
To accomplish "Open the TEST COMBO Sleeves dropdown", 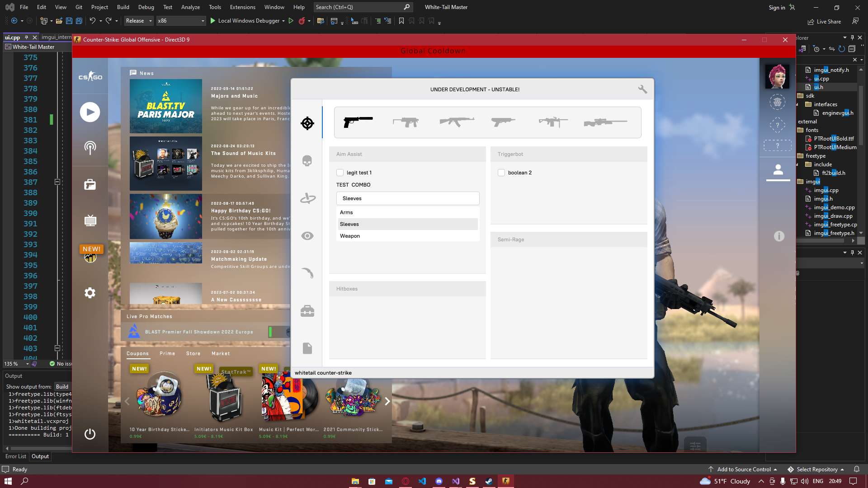I will click(407, 198).
